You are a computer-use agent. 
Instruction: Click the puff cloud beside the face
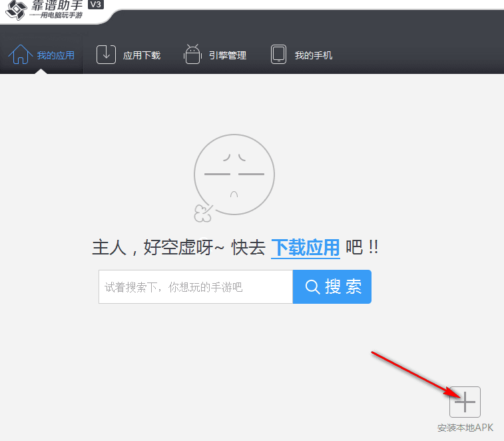point(202,213)
